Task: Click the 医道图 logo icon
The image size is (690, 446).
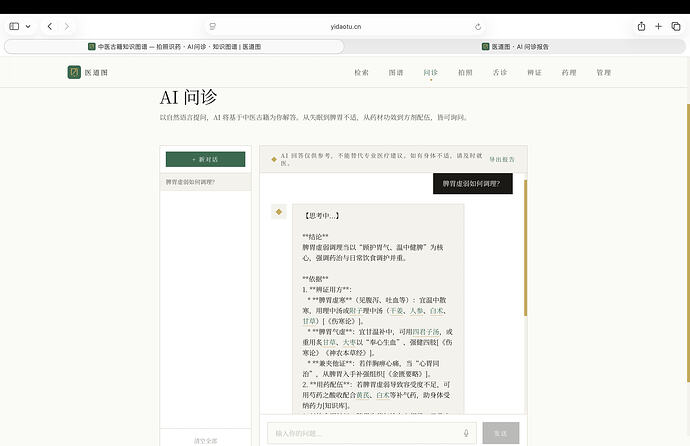Action: point(74,72)
